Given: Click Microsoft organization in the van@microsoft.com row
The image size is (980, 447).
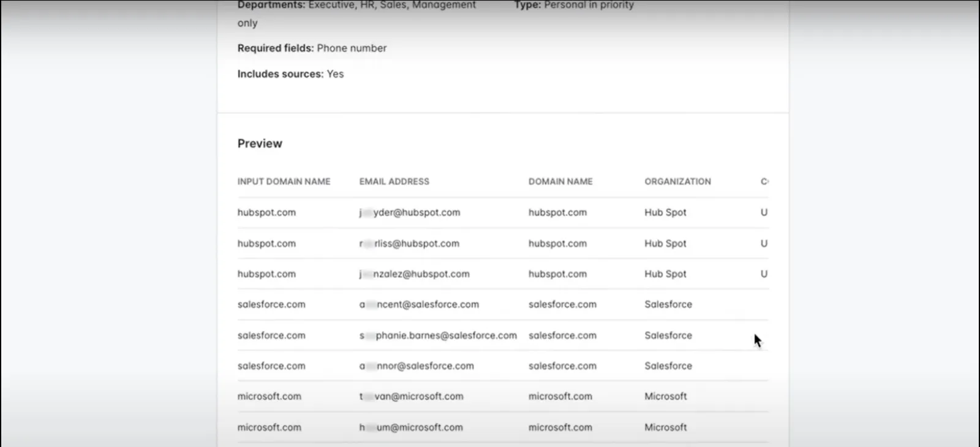Looking at the screenshot, I should tap(666, 396).
